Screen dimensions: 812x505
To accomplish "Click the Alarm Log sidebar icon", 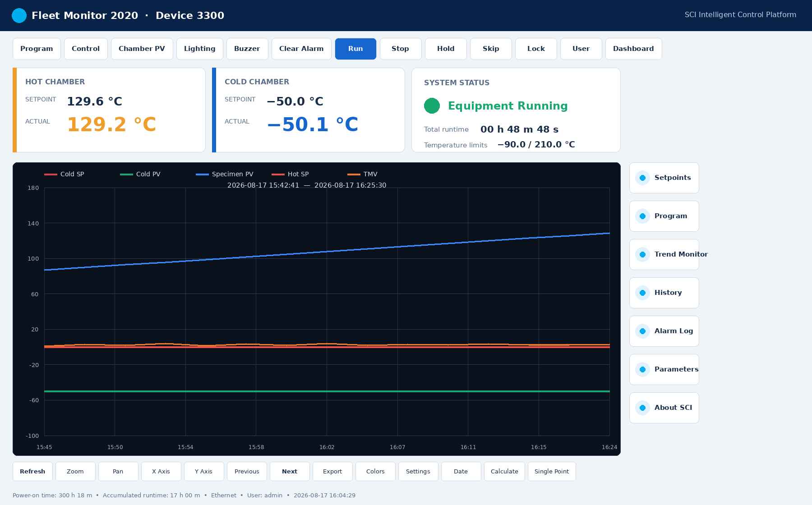I will click(x=642, y=331).
